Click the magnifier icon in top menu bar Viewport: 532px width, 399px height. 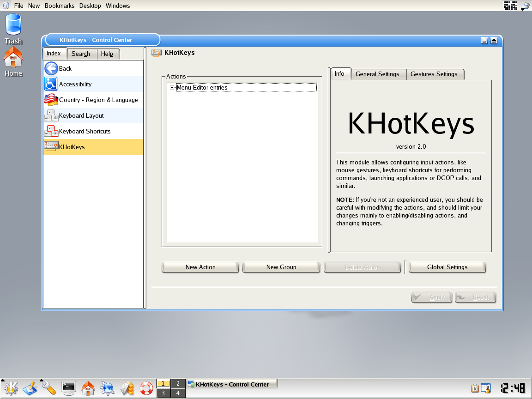tap(6, 6)
